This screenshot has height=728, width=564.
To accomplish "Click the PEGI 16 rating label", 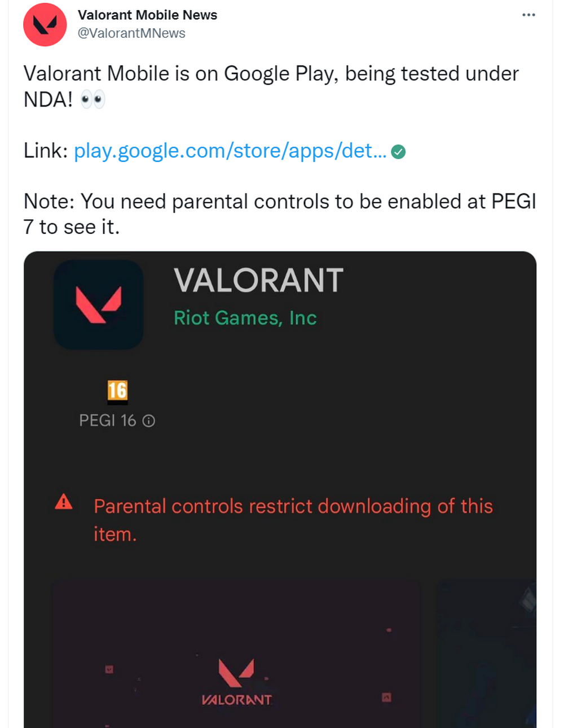I will click(108, 421).
